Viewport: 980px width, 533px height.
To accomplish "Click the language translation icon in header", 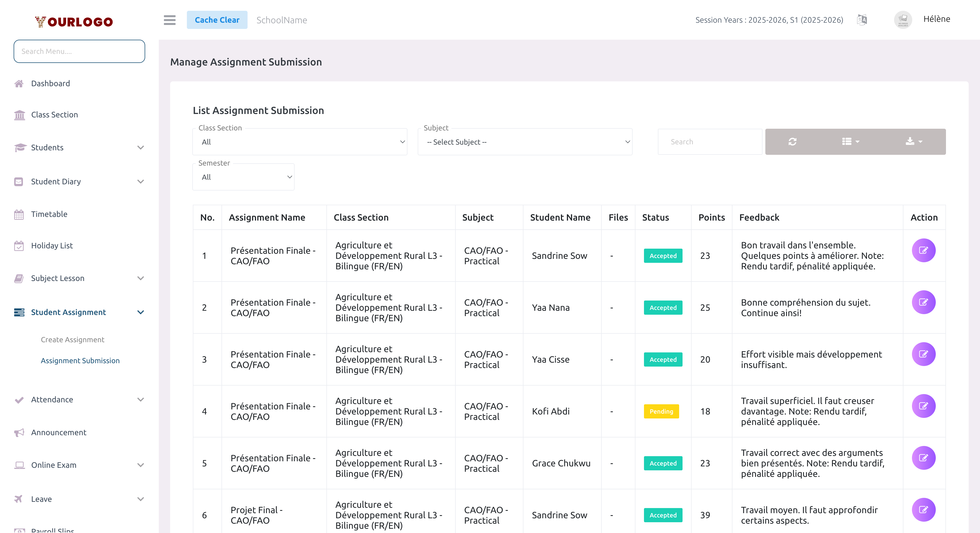I will (x=862, y=20).
